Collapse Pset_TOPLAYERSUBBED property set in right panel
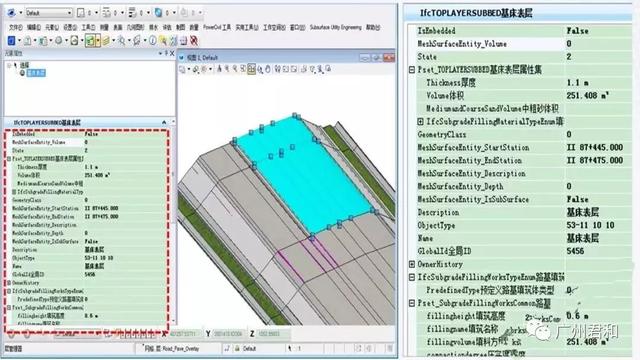 pyautogui.click(x=412, y=70)
